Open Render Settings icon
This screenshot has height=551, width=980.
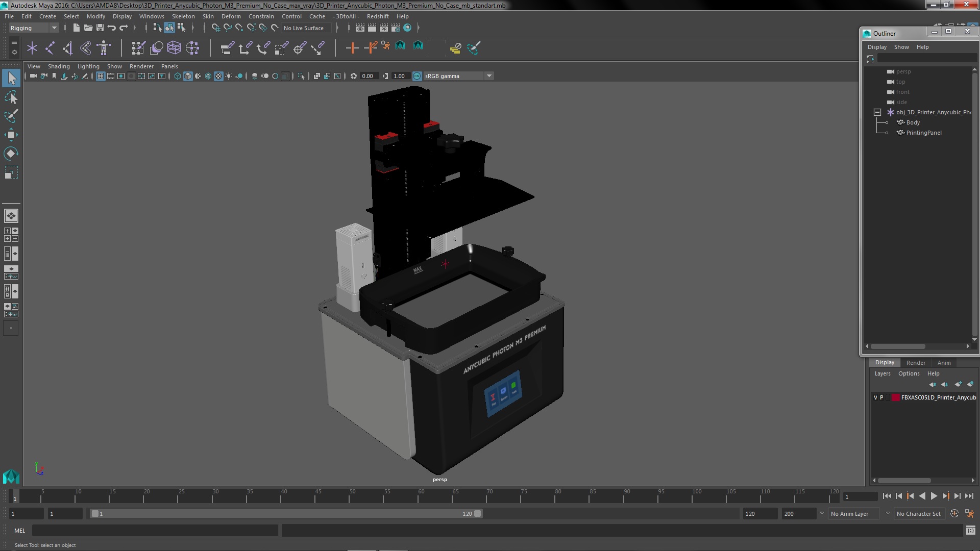[x=396, y=28]
